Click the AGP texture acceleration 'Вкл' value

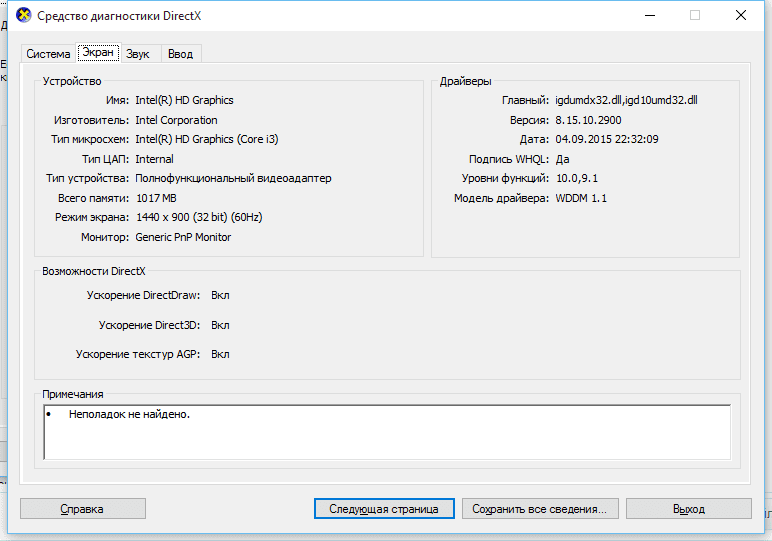pyautogui.click(x=220, y=354)
